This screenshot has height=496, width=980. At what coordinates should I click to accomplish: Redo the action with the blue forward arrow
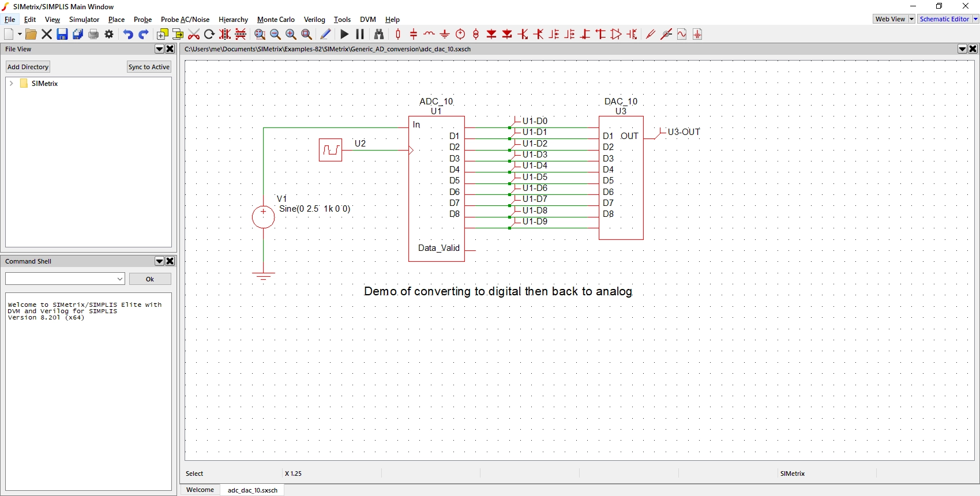point(144,34)
